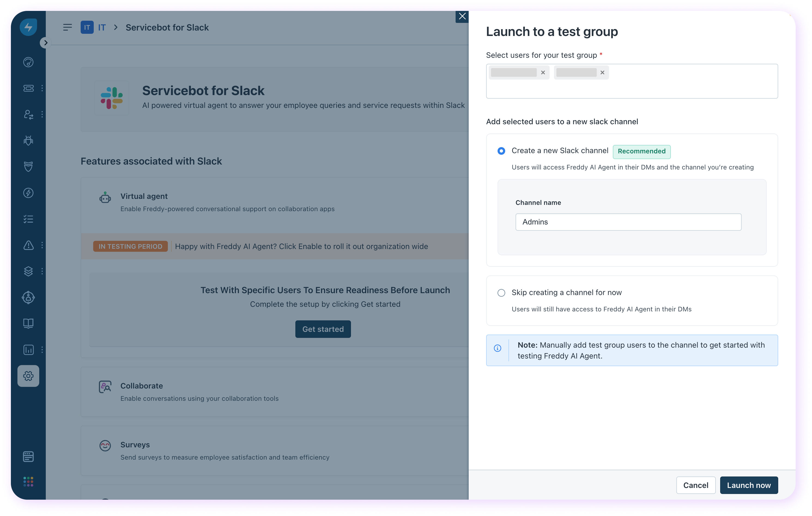Go to IT workspace breadcrumb
The image size is (812, 516).
[x=101, y=27]
